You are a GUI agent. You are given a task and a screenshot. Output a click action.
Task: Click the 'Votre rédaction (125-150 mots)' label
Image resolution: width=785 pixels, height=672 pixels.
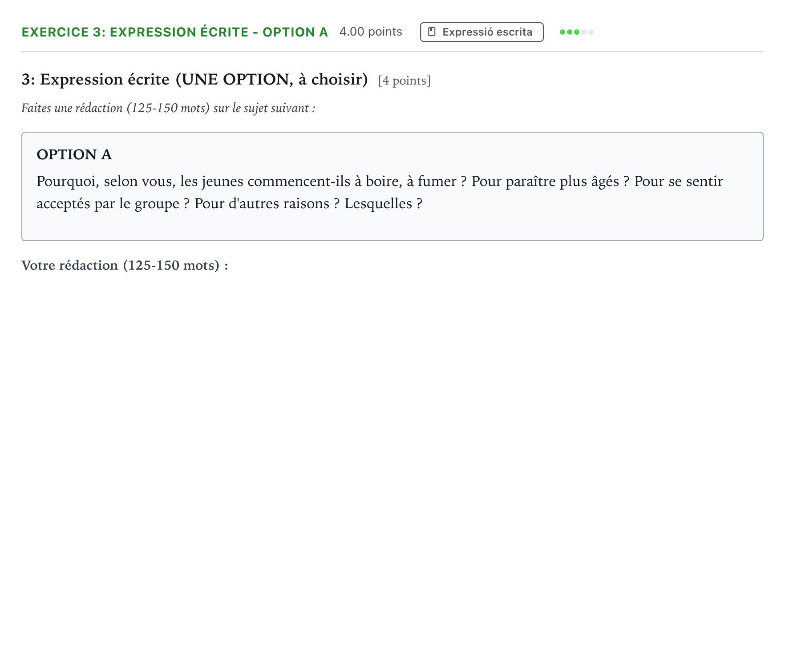[x=125, y=265]
